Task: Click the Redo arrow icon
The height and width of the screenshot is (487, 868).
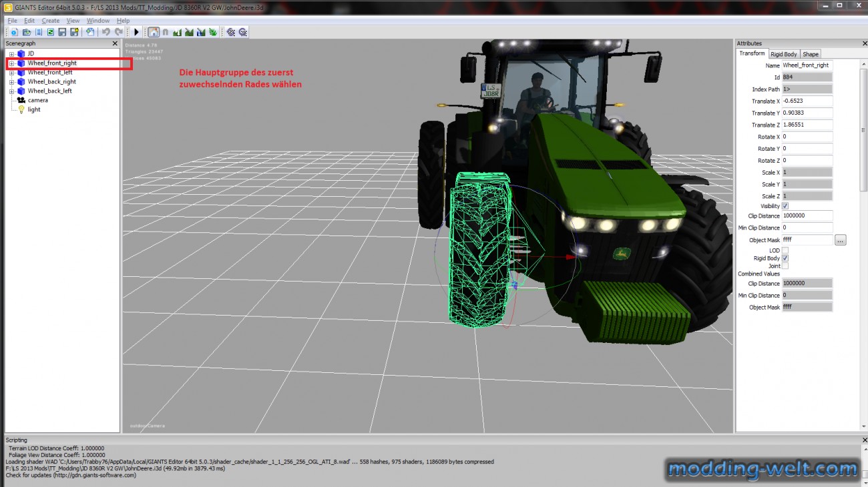Action: [119, 32]
